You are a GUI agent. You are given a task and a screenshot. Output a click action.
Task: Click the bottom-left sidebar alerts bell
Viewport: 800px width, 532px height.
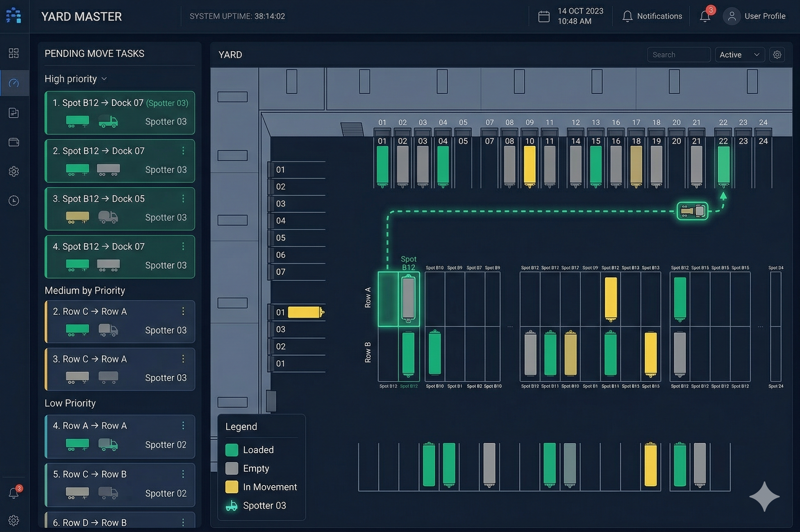pyautogui.click(x=14, y=493)
